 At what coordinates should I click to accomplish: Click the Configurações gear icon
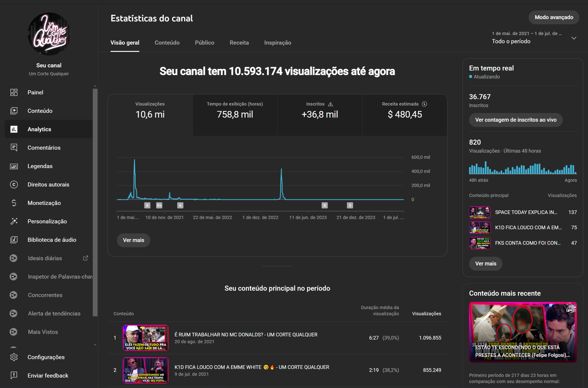tap(14, 357)
